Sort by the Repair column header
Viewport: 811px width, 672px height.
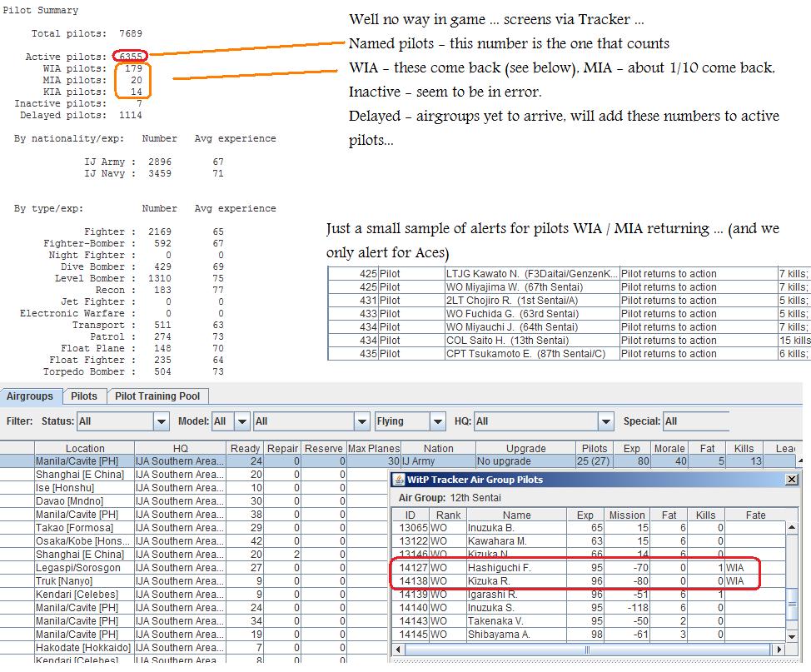(x=282, y=449)
